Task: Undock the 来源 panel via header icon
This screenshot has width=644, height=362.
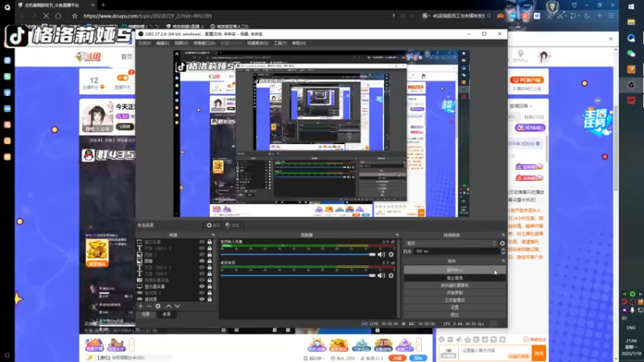Action: [213, 235]
